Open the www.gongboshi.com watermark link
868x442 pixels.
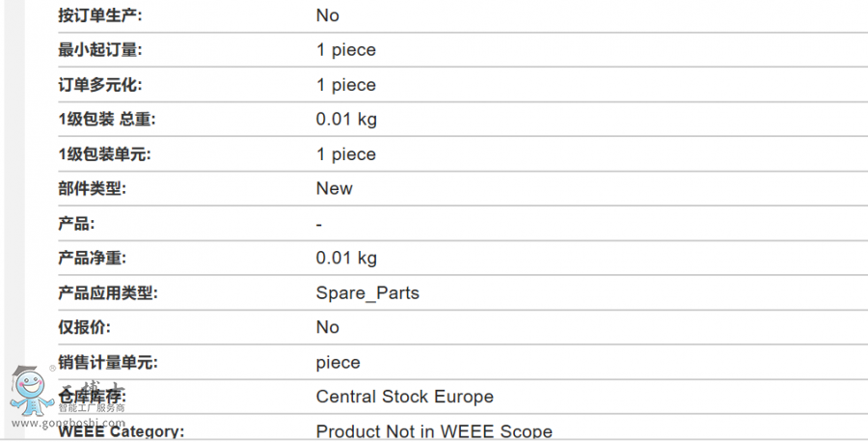coord(68,423)
